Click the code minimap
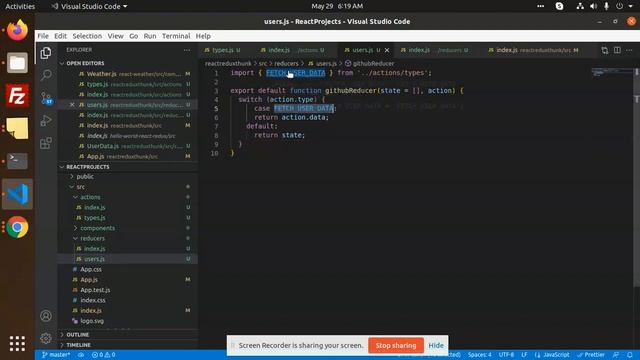The height and width of the screenshot is (360, 640). coord(612,73)
